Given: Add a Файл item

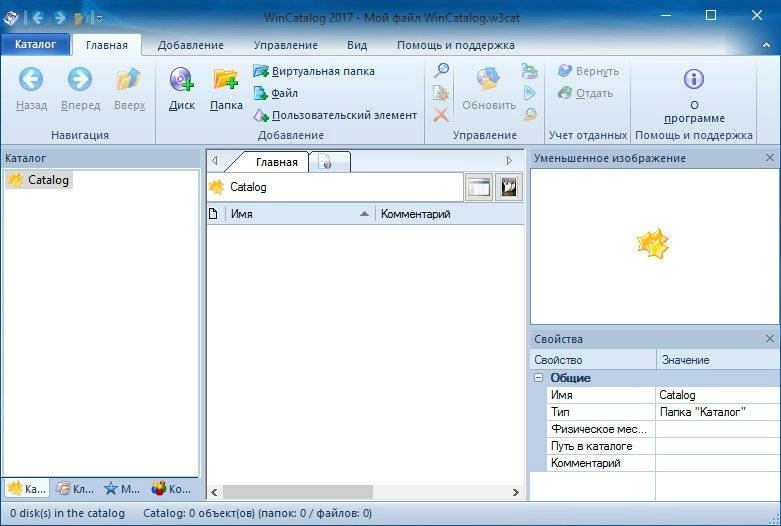Looking at the screenshot, I should click(275, 93).
